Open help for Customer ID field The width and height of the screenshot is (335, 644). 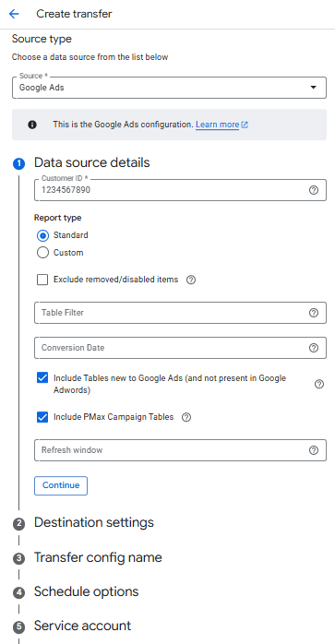click(314, 190)
